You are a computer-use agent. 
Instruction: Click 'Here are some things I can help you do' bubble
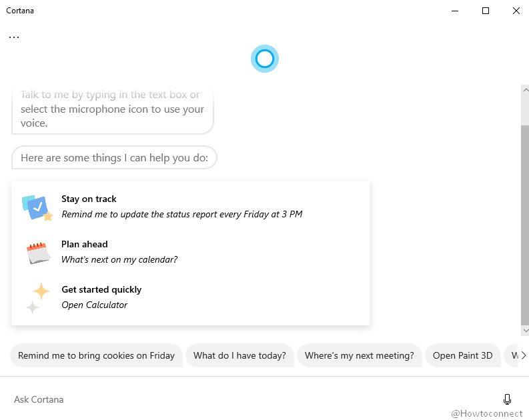[114, 157]
